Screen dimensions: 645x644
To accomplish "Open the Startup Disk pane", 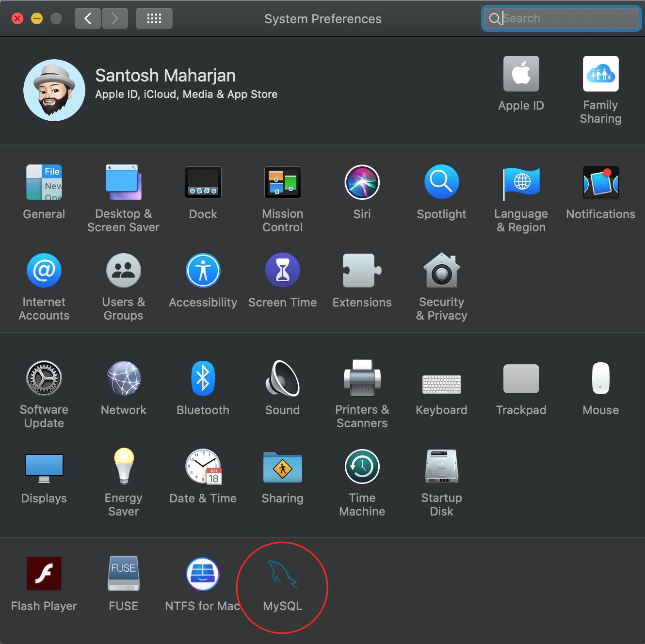I will pyautogui.click(x=441, y=467).
